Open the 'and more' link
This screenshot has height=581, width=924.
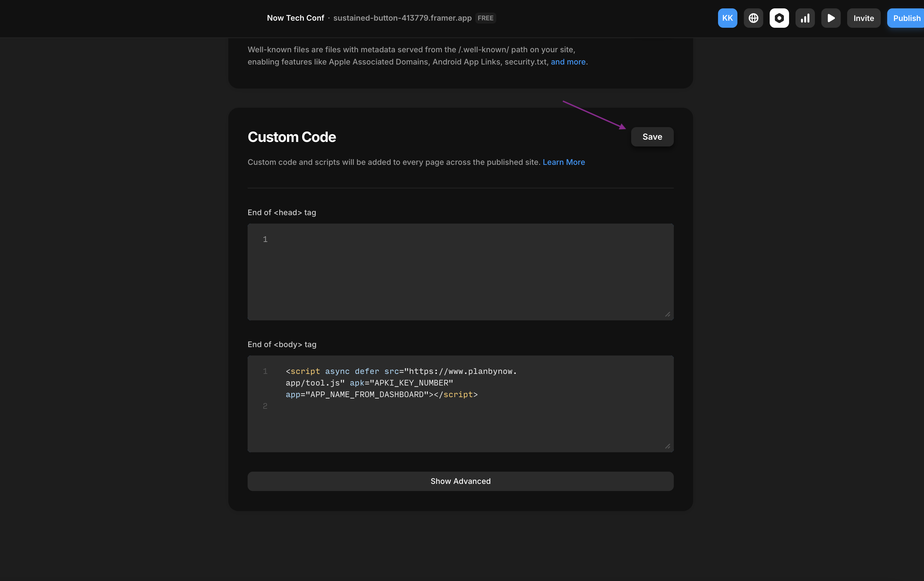pos(568,62)
